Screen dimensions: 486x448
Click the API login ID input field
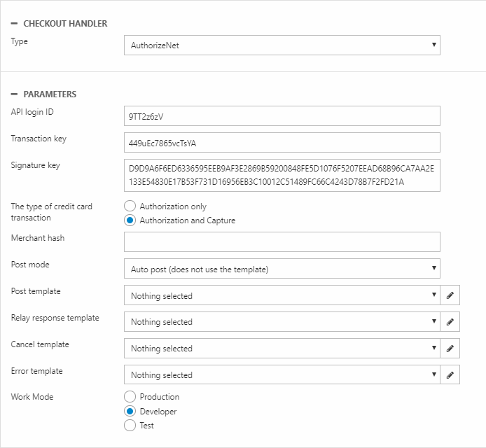[282, 116]
